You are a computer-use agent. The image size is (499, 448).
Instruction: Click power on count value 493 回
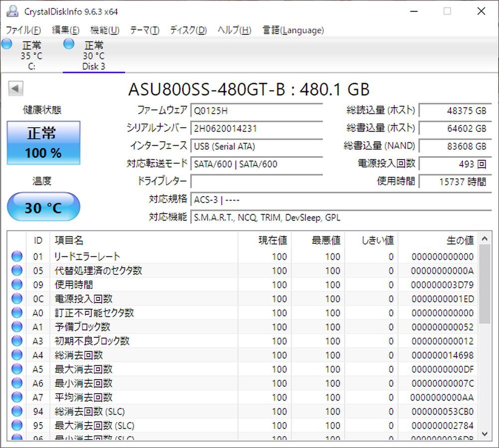[456, 164]
